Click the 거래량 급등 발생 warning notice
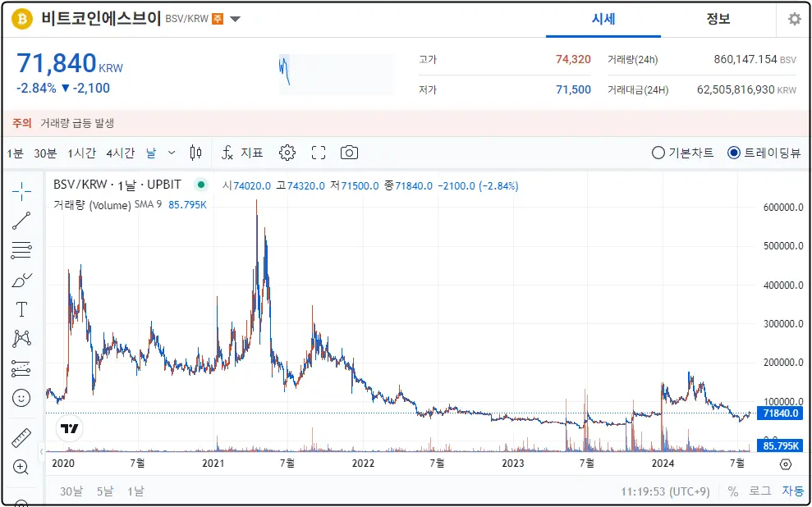812x507 pixels. [77, 123]
